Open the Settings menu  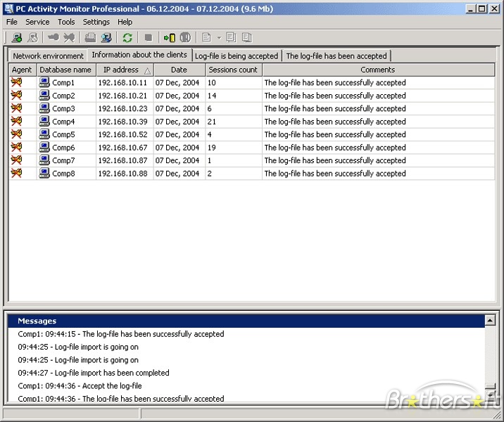[x=96, y=22]
